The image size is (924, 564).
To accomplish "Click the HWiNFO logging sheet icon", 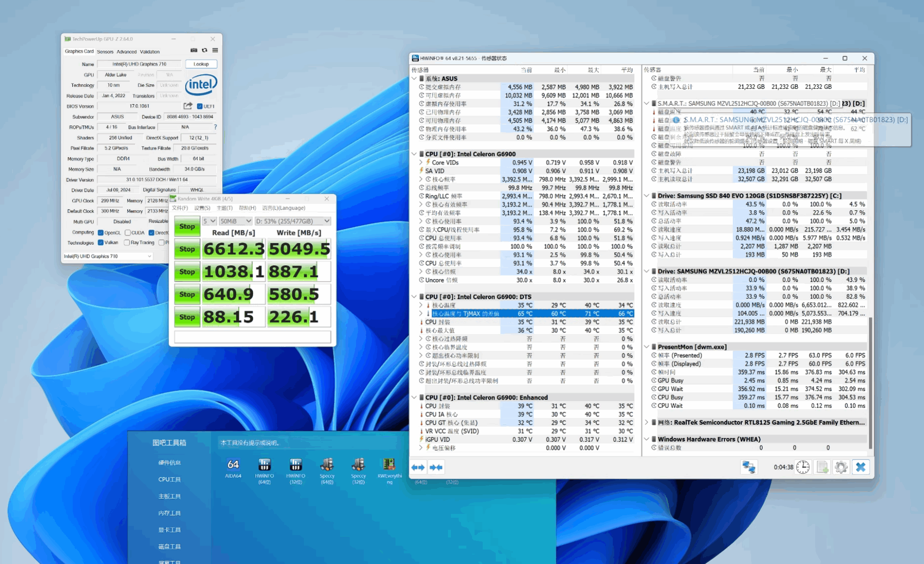I will [x=822, y=467].
